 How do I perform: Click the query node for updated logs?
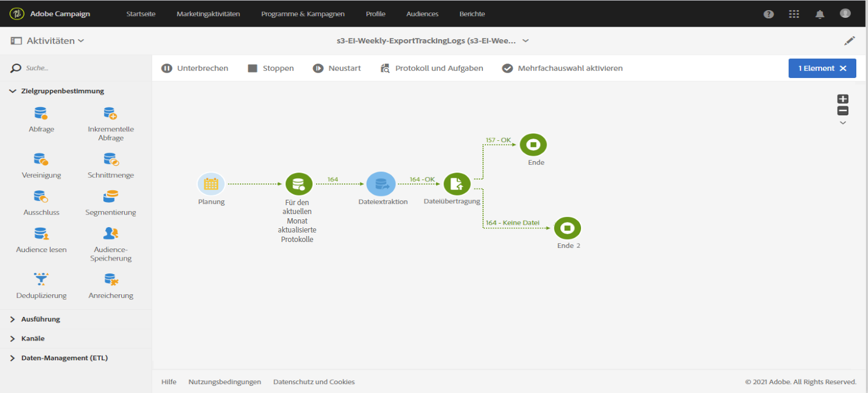pyautogui.click(x=299, y=184)
